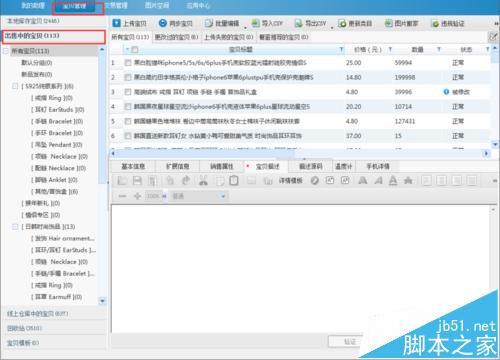Click the horizontal scrollbar right arrow under table
The width and height of the screenshot is (500, 360).
486,153
